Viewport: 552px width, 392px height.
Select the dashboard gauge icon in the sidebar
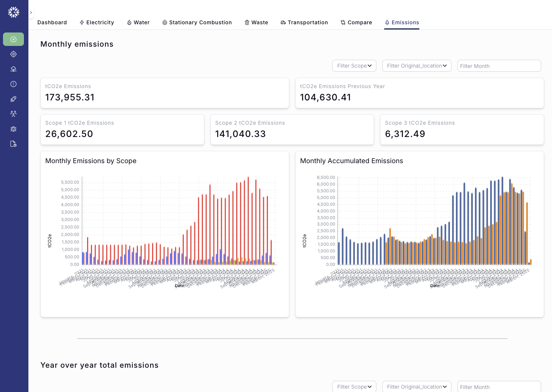point(13,39)
